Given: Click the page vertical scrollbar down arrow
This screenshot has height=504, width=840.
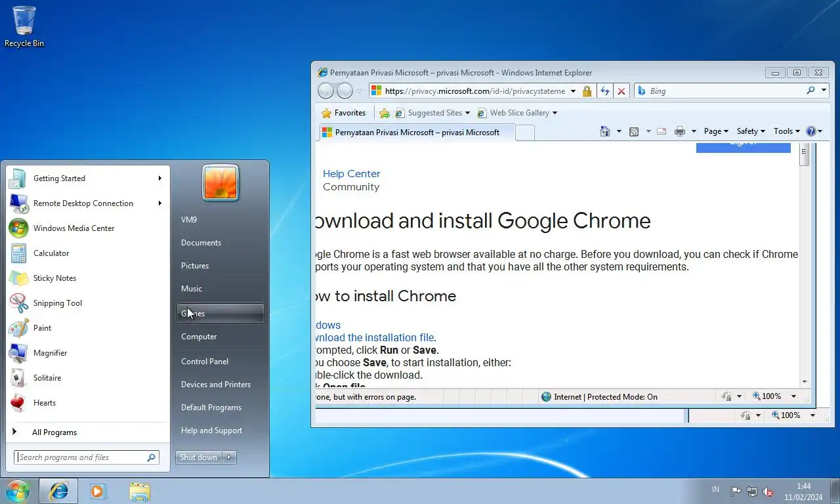Looking at the screenshot, I should (x=805, y=382).
